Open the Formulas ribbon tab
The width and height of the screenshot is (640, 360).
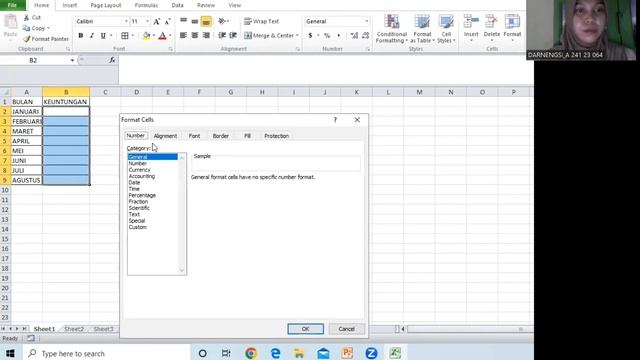click(x=146, y=5)
